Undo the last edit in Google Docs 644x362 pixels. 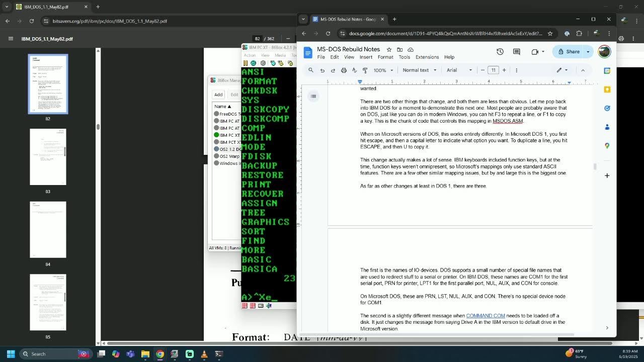tap(323, 70)
